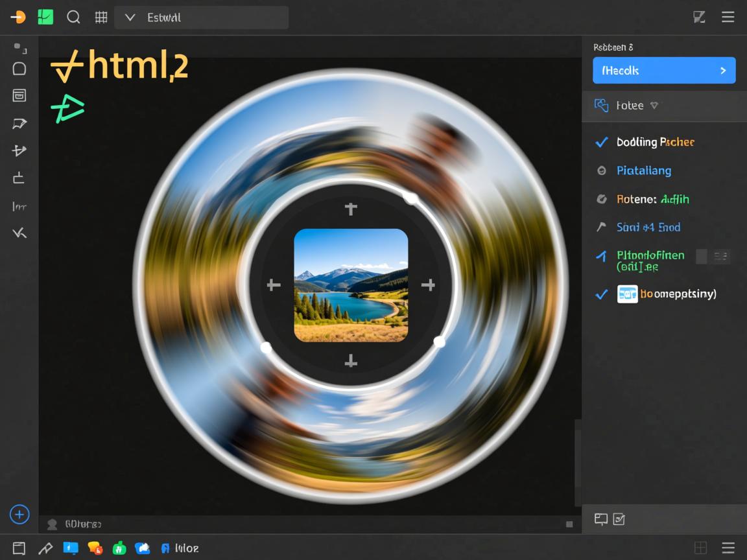Select the pen icon in bottom bar
747x560 pixels.
click(x=45, y=548)
